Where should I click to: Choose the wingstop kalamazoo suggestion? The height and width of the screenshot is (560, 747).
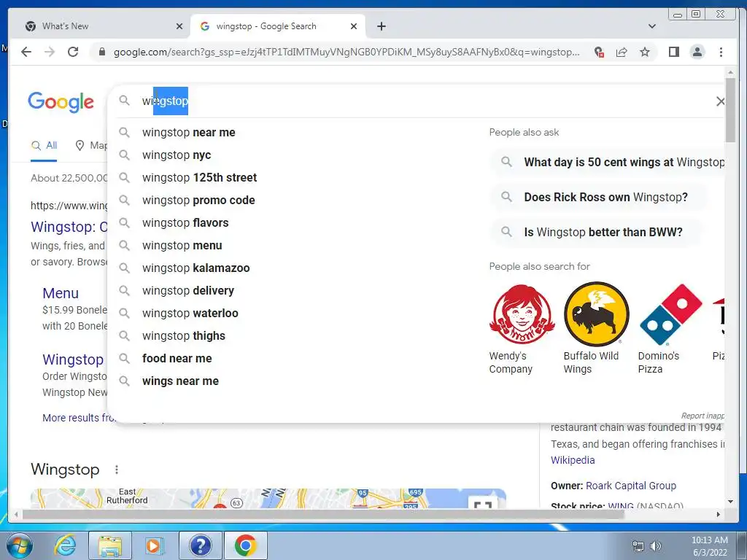tap(196, 268)
